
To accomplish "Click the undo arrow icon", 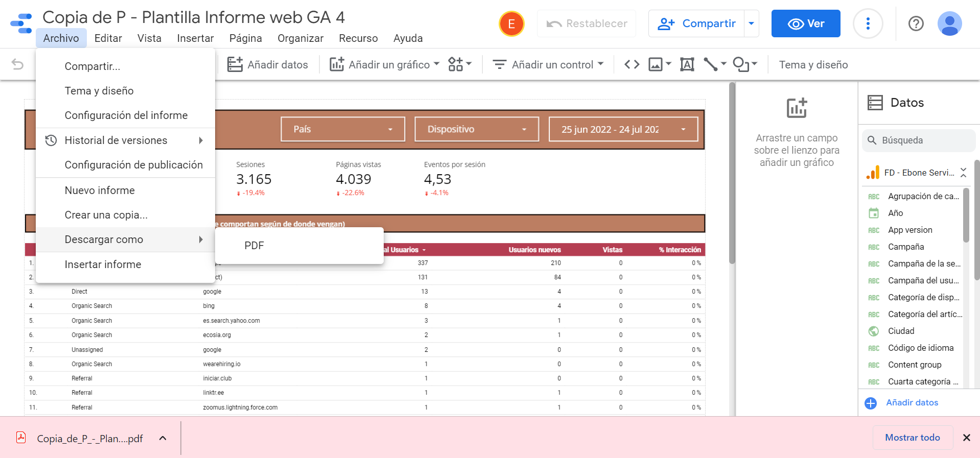I will pyautogui.click(x=17, y=64).
